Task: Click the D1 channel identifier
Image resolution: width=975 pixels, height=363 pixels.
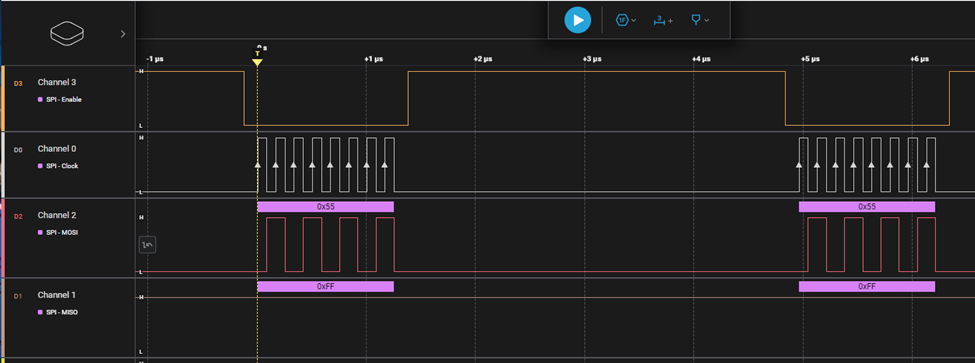Action: click(18, 296)
